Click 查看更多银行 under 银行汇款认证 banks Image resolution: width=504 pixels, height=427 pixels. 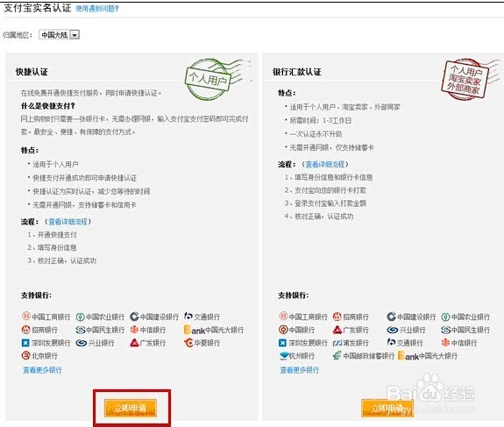pyautogui.click(x=299, y=370)
